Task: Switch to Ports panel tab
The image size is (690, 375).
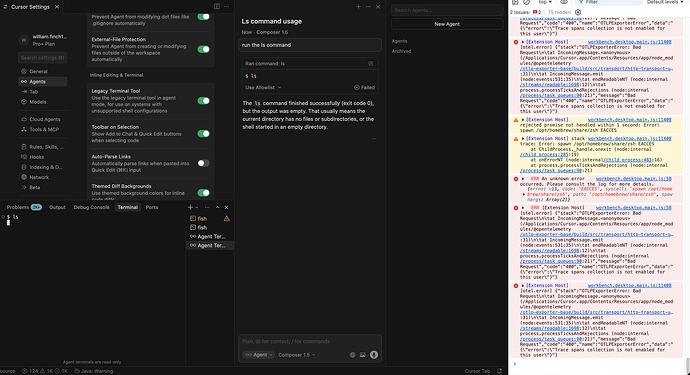Action: (152, 207)
